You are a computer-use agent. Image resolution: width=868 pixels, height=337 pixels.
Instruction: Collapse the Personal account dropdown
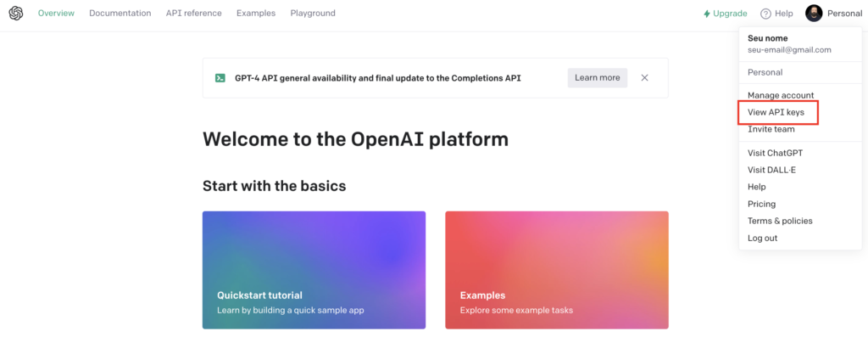(x=834, y=14)
